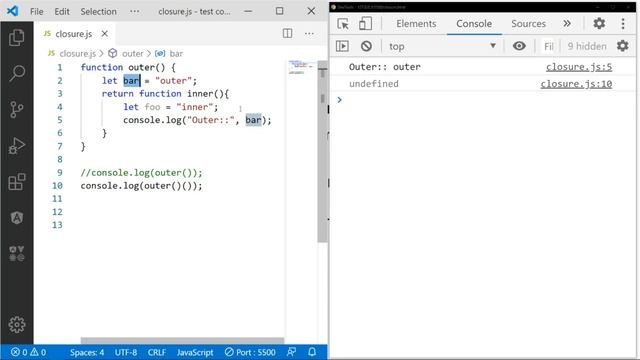640x360 pixels.
Task: Open the Edit menu
Action: point(62,11)
